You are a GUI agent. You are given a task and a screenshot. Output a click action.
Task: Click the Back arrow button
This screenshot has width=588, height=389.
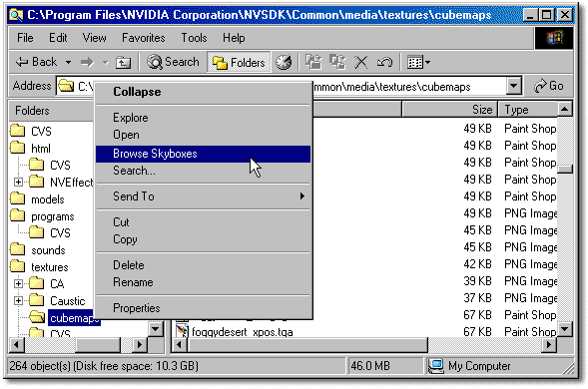pyautogui.click(x=36, y=62)
